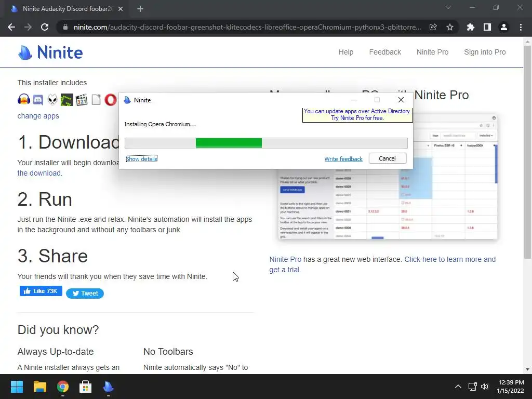Screen dimensions: 532x399
Task: Click the browser forward arrow
Action: [x=28, y=27]
